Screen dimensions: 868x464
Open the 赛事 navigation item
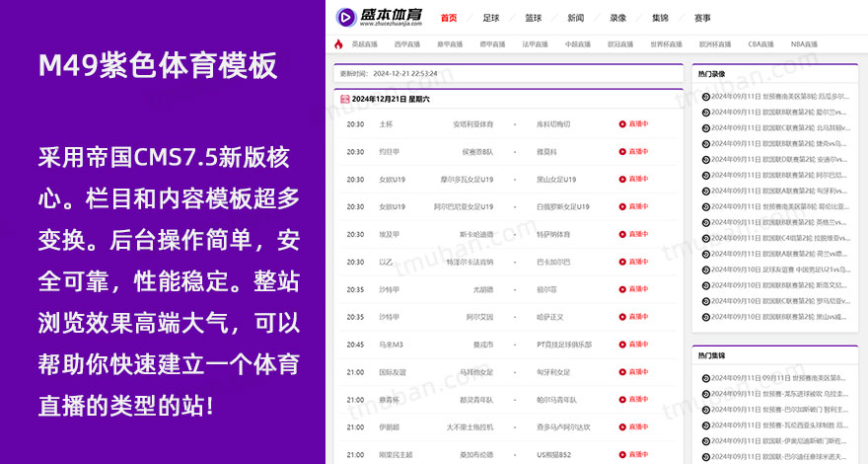[702, 19]
